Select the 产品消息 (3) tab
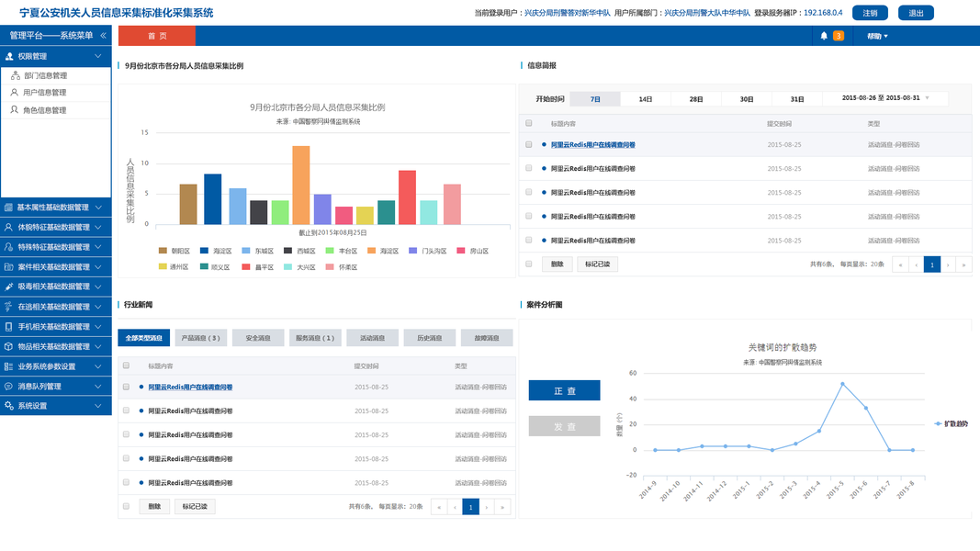 click(200, 338)
